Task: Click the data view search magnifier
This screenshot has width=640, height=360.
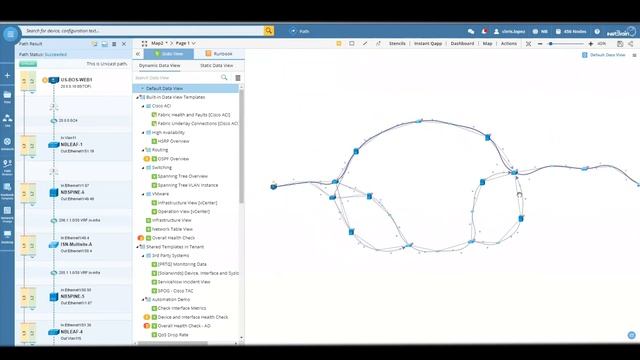Action: coord(224,78)
